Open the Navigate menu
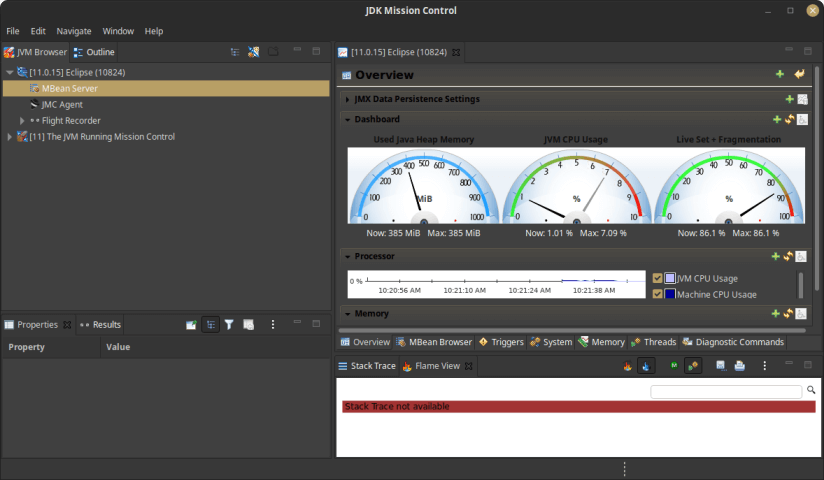This screenshot has height=480, width=824. (x=74, y=31)
